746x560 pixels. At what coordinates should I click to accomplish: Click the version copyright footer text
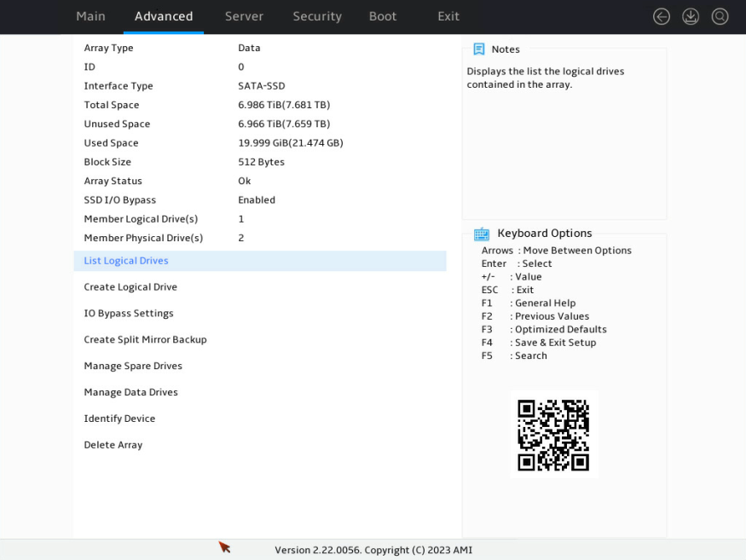pos(373,550)
